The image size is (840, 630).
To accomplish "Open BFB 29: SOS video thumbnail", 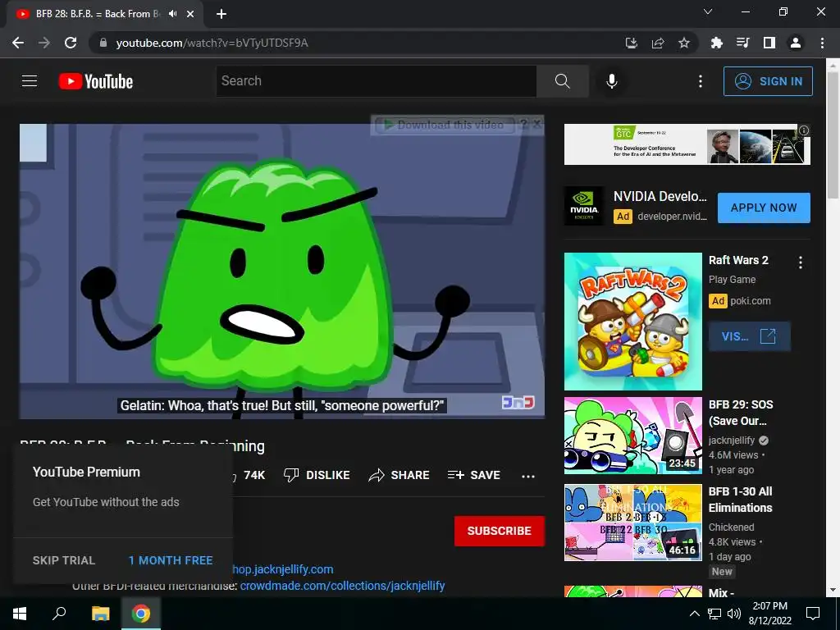I will coord(632,436).
